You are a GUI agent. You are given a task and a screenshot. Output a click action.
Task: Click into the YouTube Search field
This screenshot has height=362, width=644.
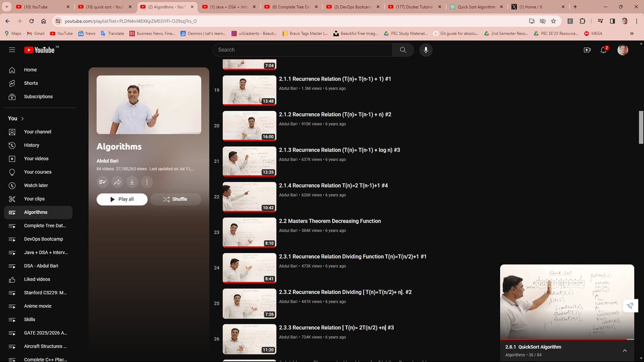pos(303,50)
